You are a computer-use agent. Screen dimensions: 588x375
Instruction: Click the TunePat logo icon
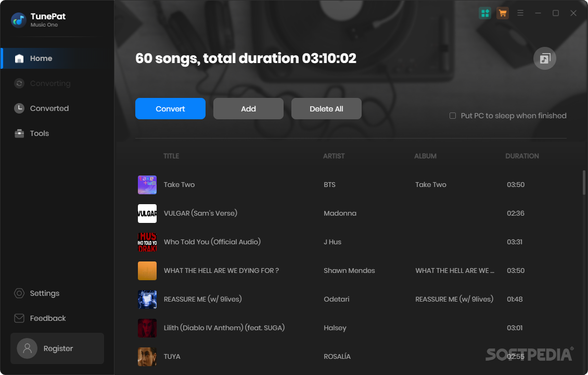(x=18, y=20)
